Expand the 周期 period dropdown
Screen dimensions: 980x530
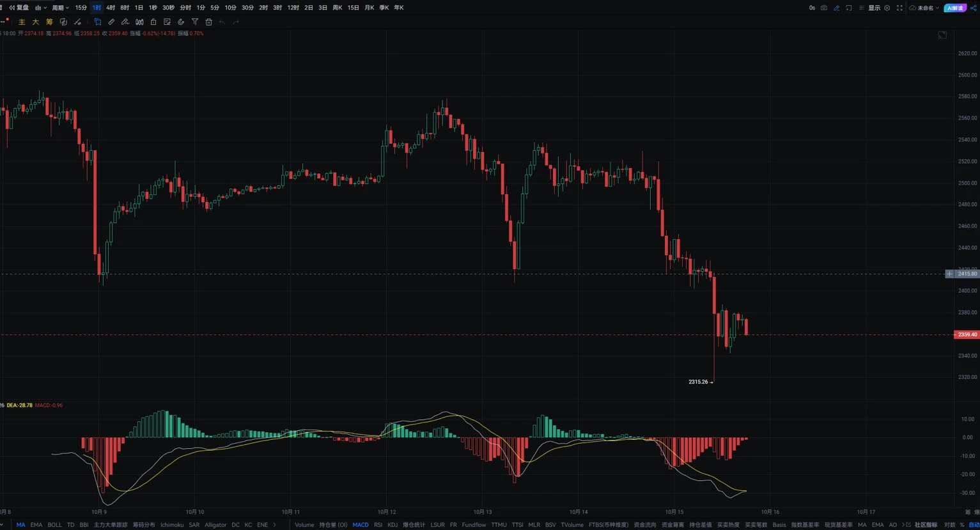61,8
